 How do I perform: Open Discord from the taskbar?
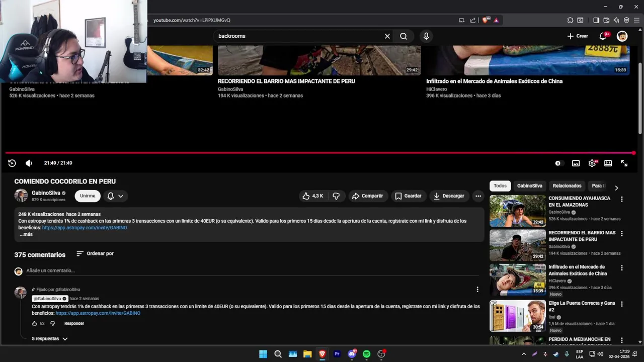(352, 354)
